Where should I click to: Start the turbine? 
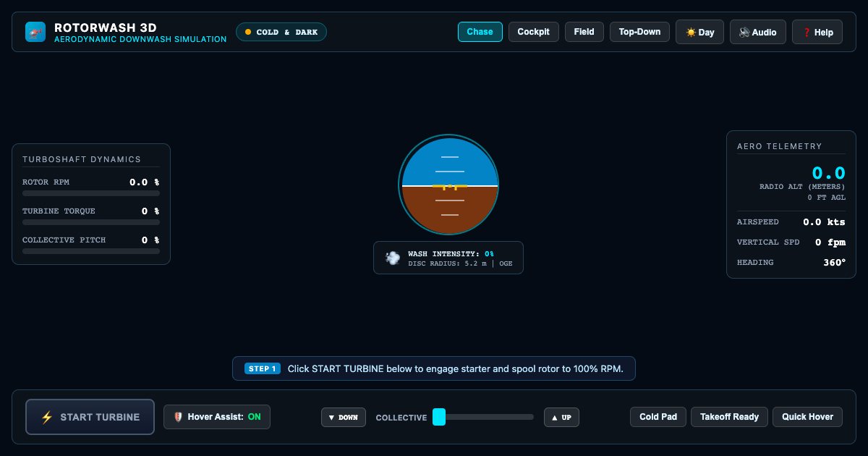pyautogui.click(x=90, y=417)
